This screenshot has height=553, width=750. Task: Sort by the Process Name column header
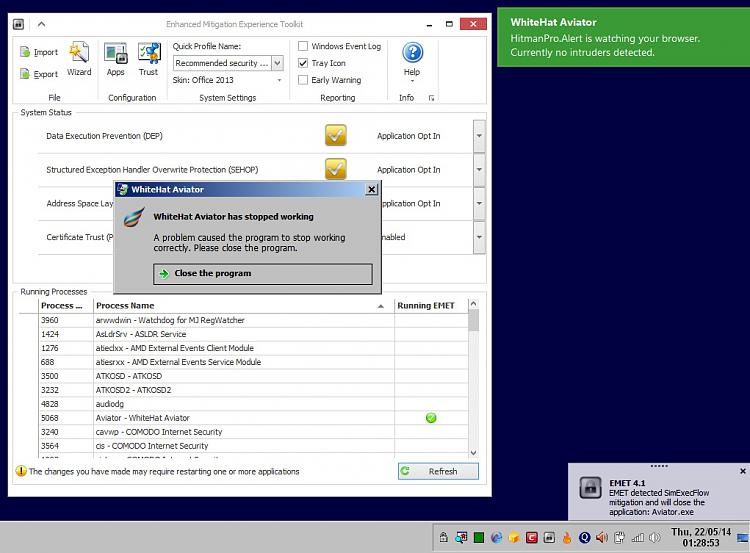(x=243, y=305)
